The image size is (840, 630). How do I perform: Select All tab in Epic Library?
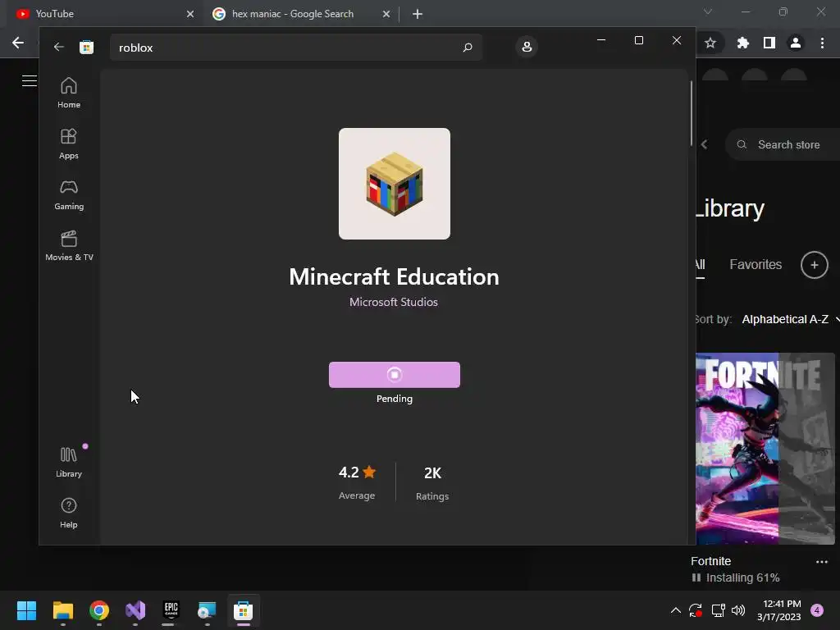click(700, 265)
